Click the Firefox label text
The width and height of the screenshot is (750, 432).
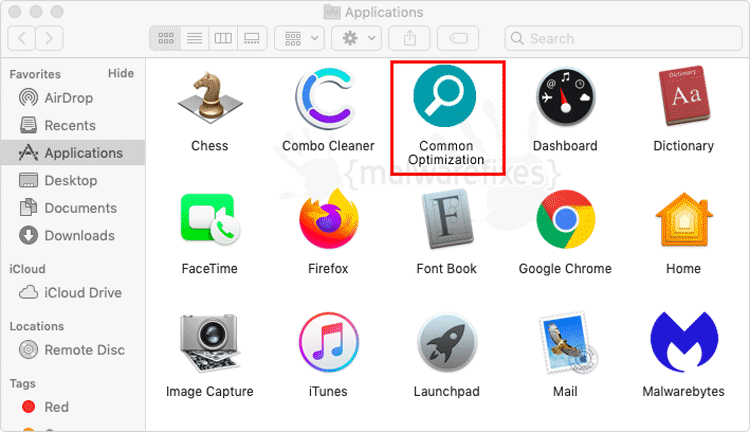tap(328, 269)
